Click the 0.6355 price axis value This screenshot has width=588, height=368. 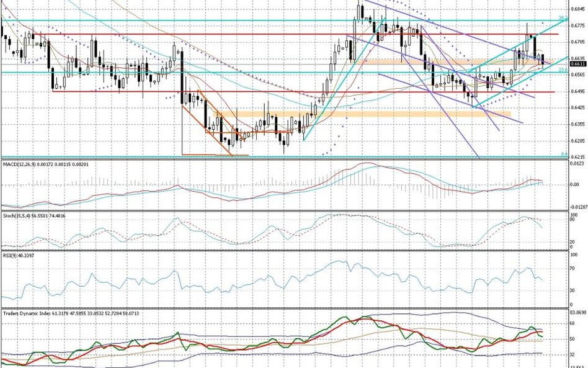tap(578, 124)
